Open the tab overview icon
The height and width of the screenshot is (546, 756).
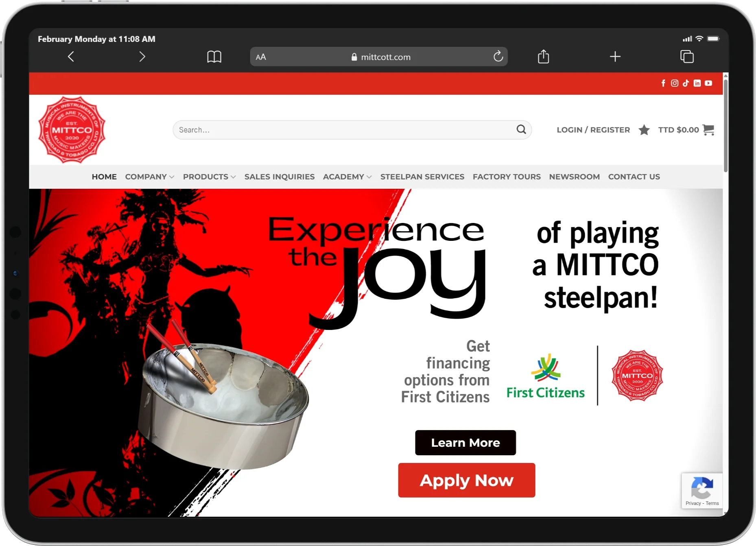click(x=687, y=57)
